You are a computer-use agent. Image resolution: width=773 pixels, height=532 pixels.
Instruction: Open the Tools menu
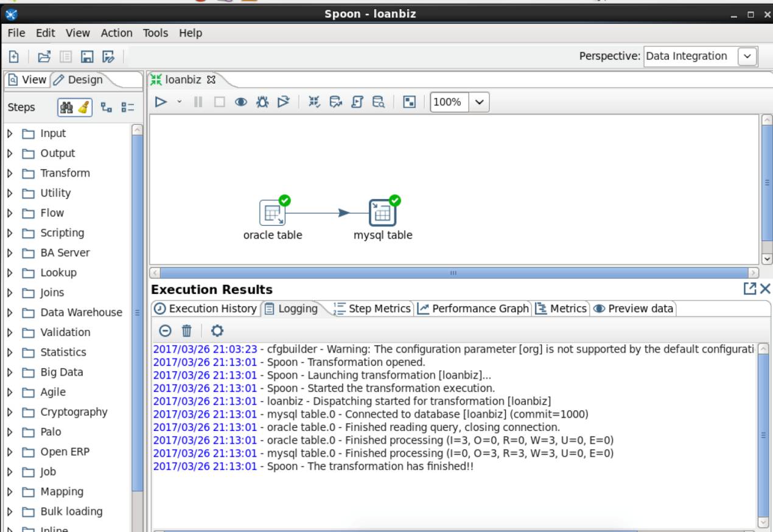point(156,33)
